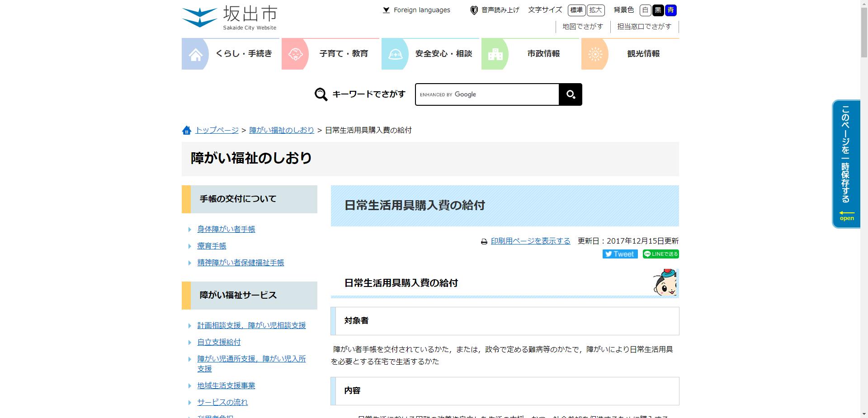Expand the 自立支援給付 sidebar arrow
This screenshot has width=868, height=418.
[x=189, y=342]
